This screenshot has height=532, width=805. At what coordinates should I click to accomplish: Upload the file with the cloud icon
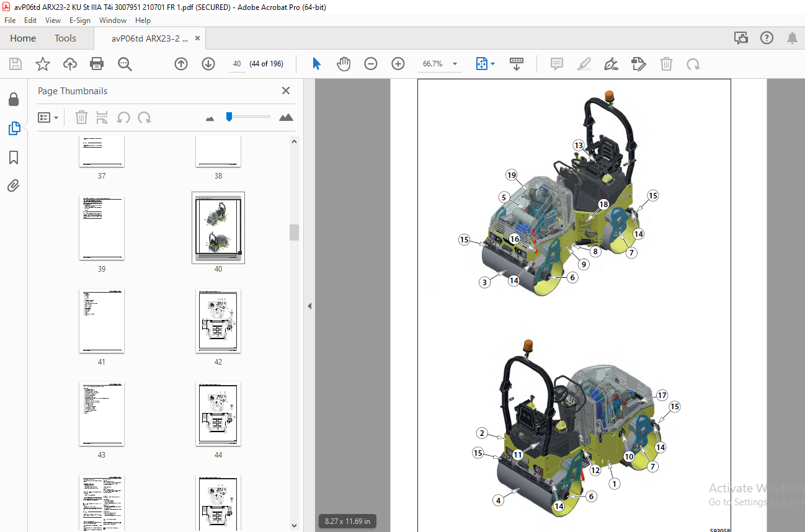[x=70, y=64]
